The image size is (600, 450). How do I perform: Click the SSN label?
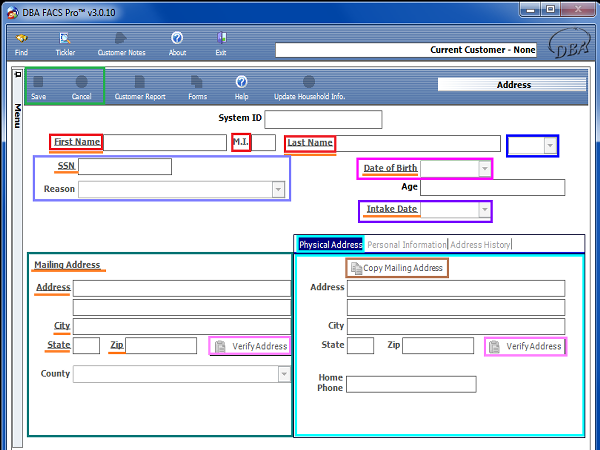click(x=66, y=166)
